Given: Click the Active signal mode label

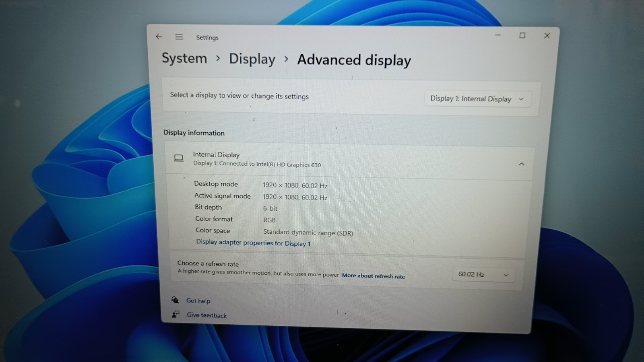Looking at the screenshot, I should 223,195.
